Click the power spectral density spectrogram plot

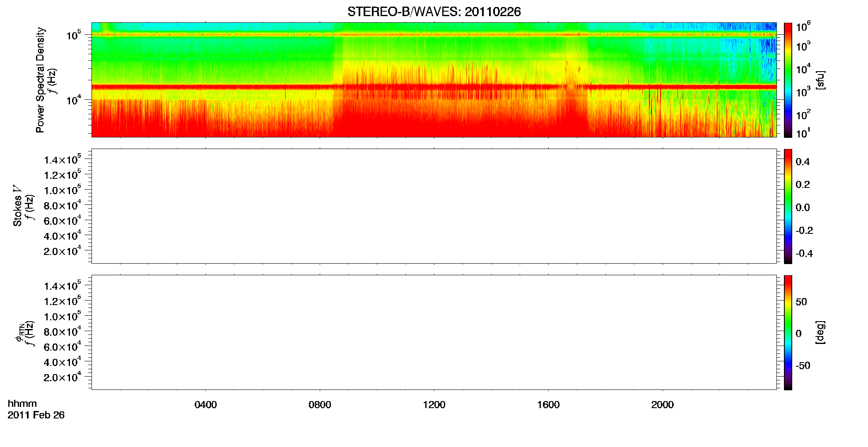[x=434, y=80]
